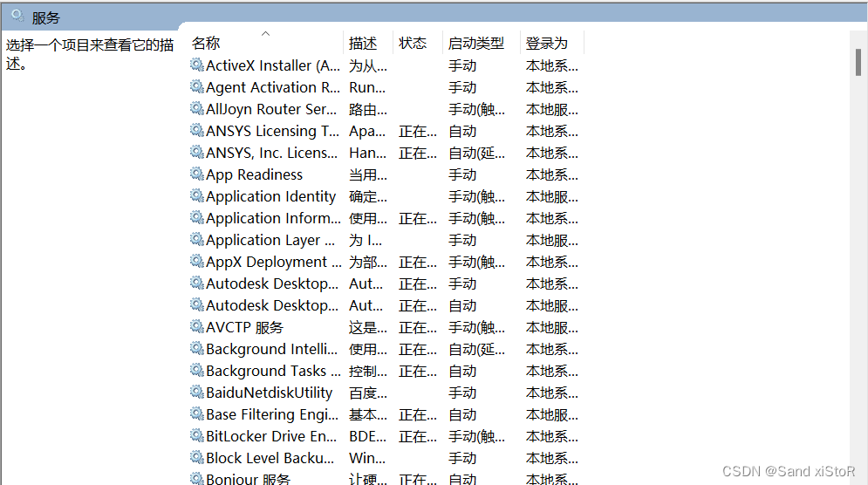
Task: Click the BDE... description of BitLocker Drive
Action: point(367,437)
